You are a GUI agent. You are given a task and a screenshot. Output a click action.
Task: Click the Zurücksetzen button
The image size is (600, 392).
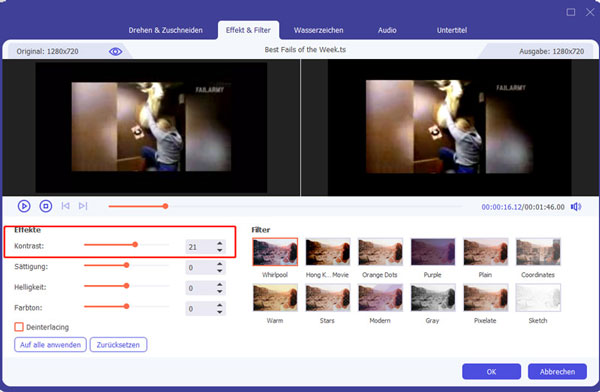pyautogui.click(x=118, y=345)
